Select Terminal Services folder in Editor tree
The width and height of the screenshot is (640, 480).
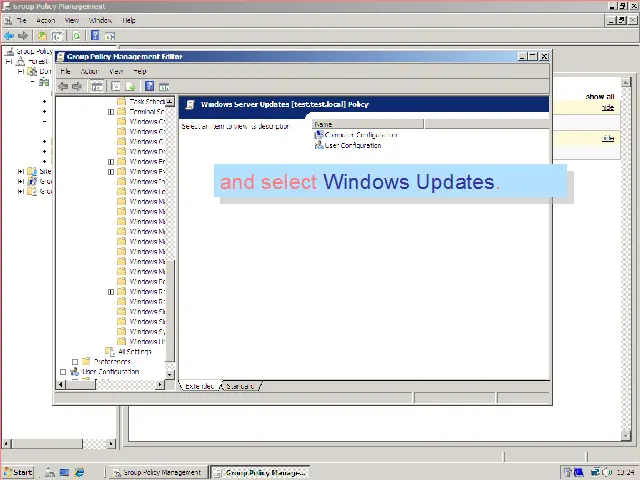[x=141, y=111]
